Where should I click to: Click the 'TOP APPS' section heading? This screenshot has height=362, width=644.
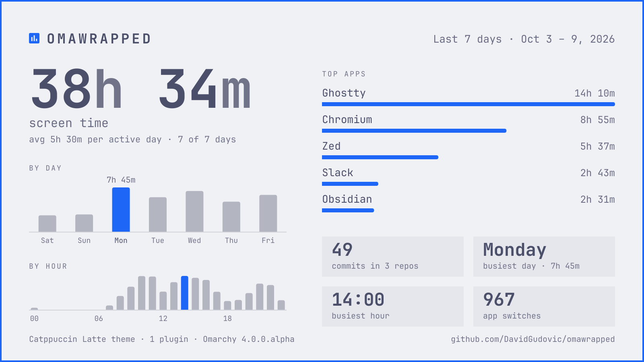(x=344, y=74)
